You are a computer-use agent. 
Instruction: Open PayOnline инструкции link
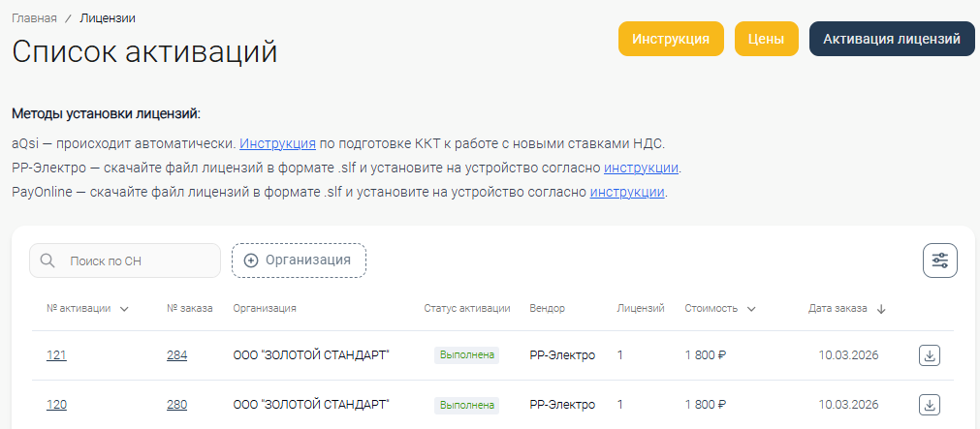pos(627,192)
